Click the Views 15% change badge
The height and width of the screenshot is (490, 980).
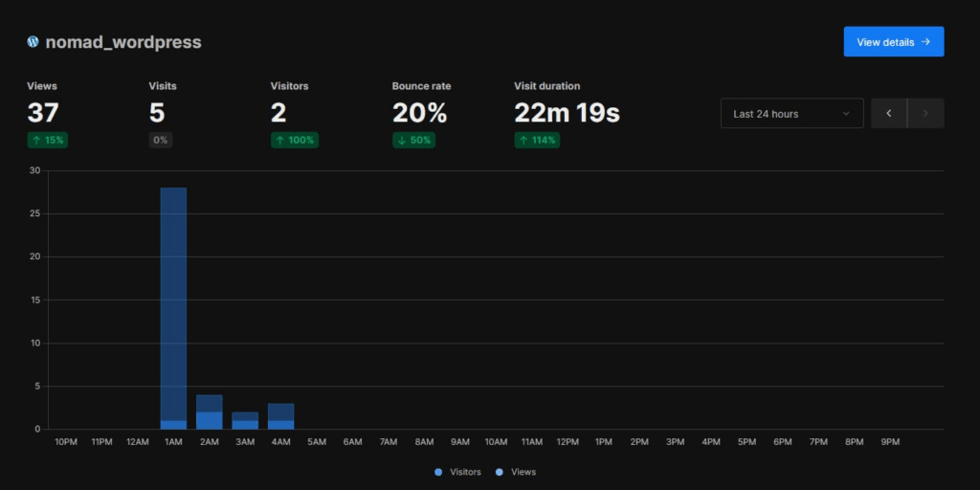click(x=47, y=140)
